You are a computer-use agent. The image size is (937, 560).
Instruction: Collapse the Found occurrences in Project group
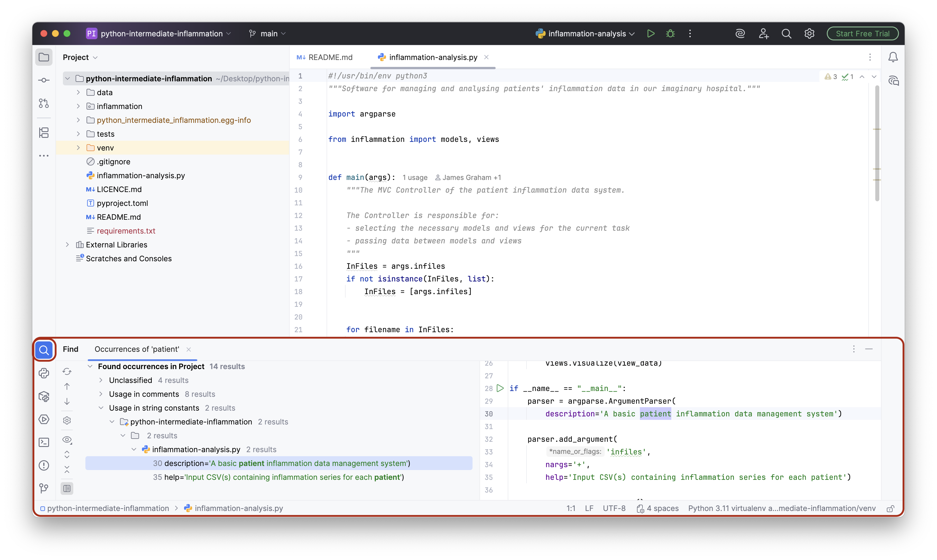pyautogui.click(x=90, y=366)
